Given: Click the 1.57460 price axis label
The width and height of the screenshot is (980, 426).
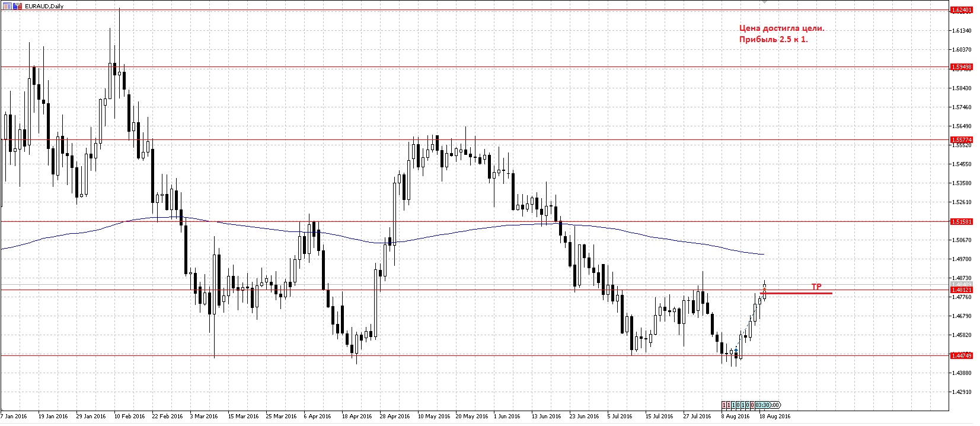Looking at the screenshot, I should click(960, 107).
